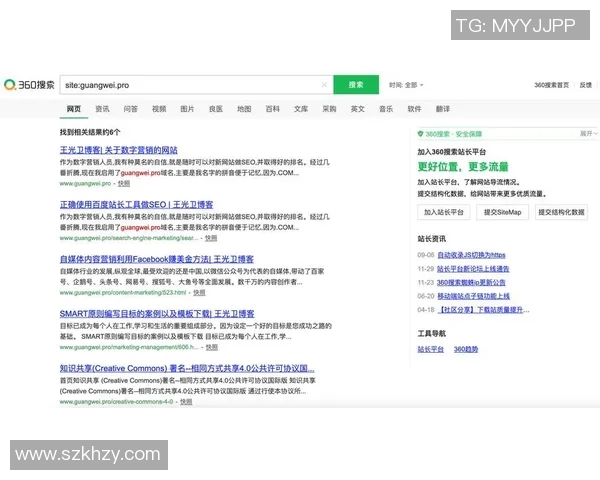Switch to the 英文 tab
This screenshot has width=600, height=480.
coord(357,109)
